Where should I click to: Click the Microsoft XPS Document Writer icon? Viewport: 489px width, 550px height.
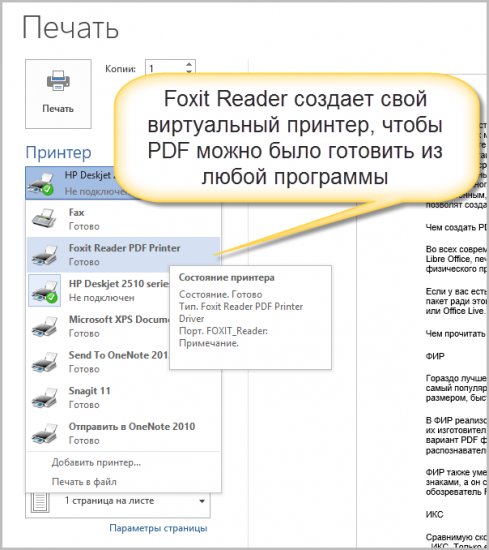[x=44, y=326]
